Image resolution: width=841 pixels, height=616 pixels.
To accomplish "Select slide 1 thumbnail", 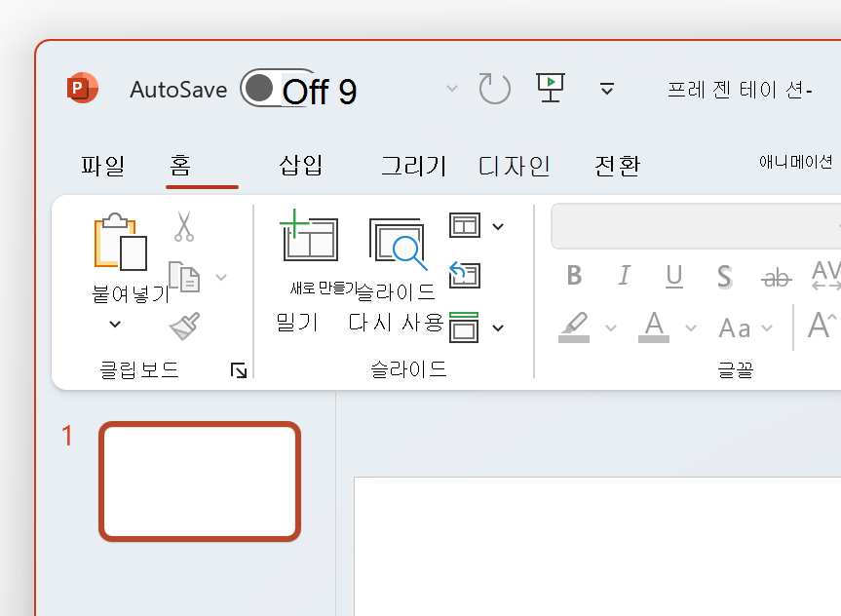I will click(200, 481).
